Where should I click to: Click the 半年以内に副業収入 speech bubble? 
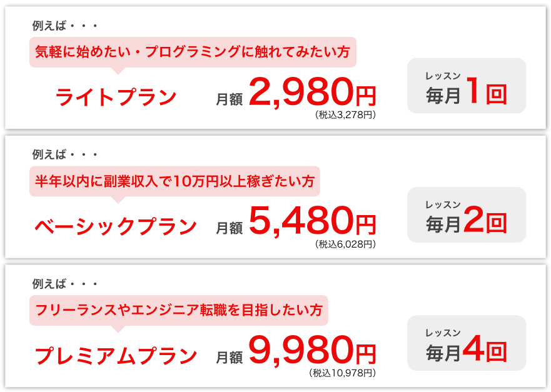pos(174,181)
